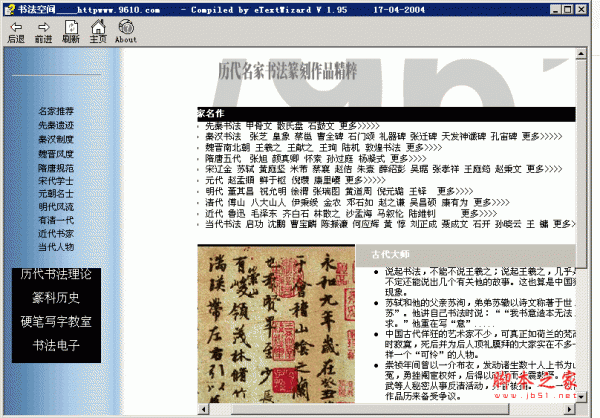Click 更多 on the 先秦书法 row
The width and height of the screenshot is (600, 418).
point(359,126)
